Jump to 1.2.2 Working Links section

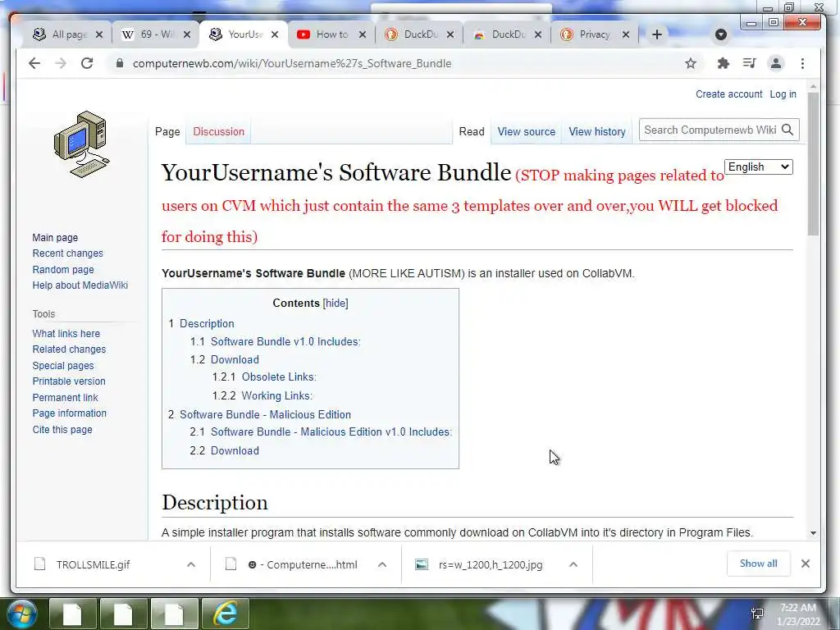[x=262, y=395]
